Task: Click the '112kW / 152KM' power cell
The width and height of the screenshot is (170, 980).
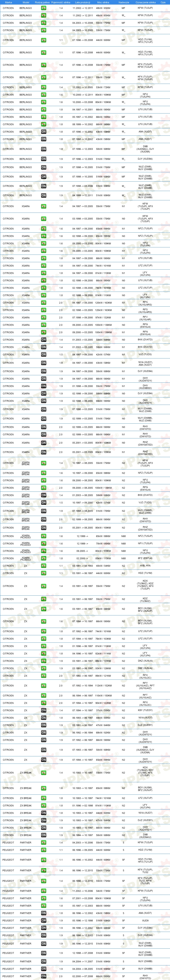Action: [x=103, y=686]
